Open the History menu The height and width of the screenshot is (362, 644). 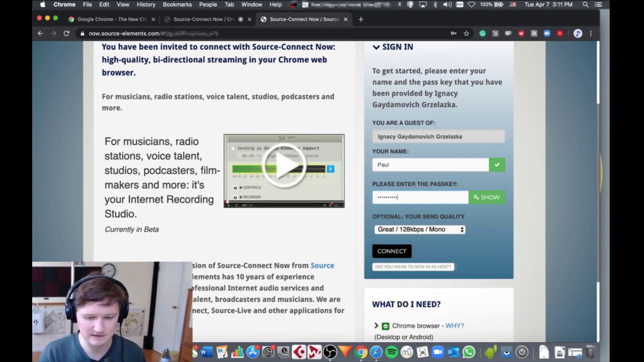pos(146,5)
